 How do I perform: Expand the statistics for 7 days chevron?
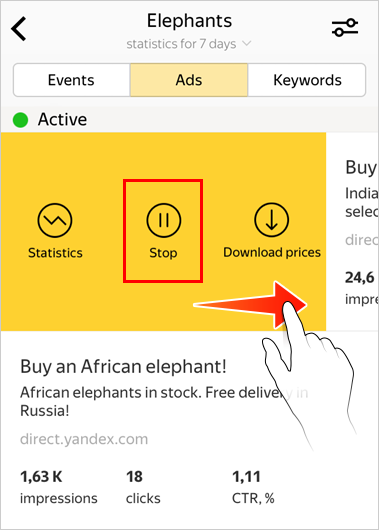(247, 43)
